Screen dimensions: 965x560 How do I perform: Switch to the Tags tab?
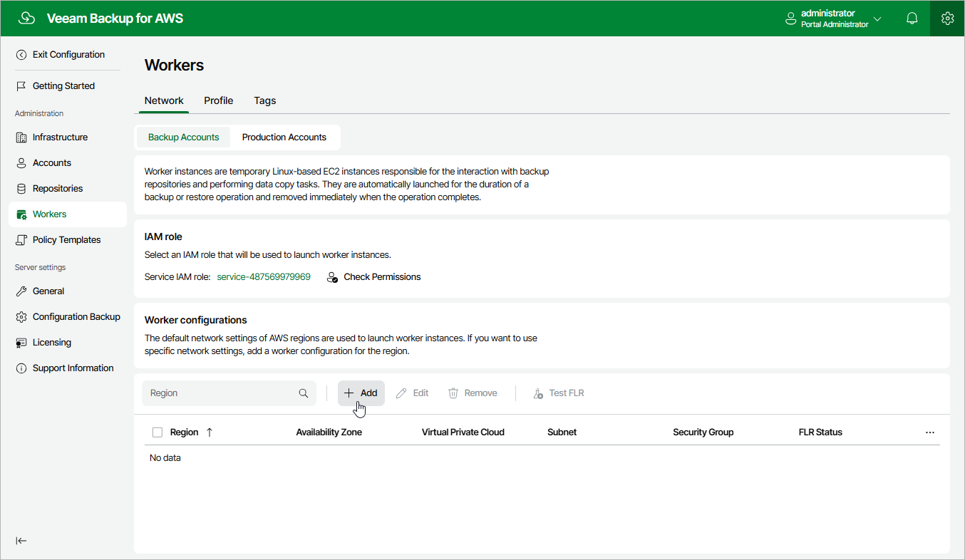click(265, 100)
